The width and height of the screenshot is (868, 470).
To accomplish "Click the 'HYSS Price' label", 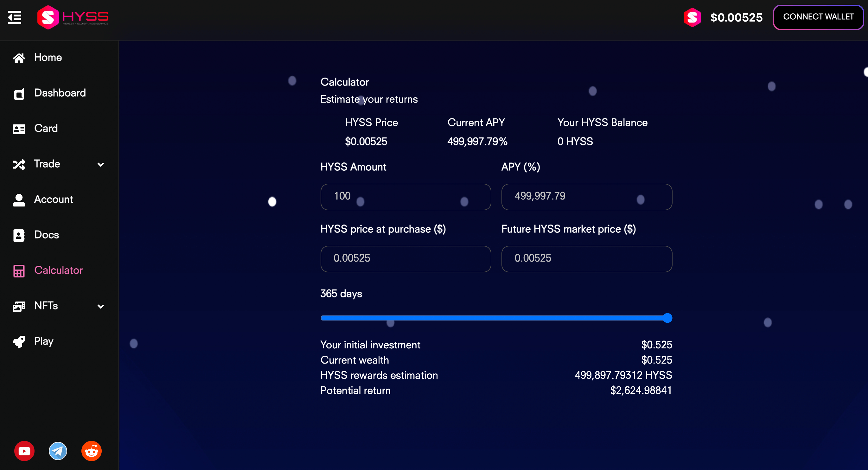I will point(371,123).
